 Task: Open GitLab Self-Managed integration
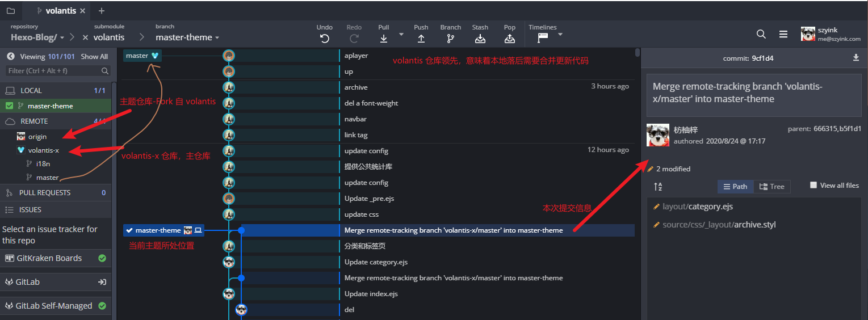[x=56, y=306]
